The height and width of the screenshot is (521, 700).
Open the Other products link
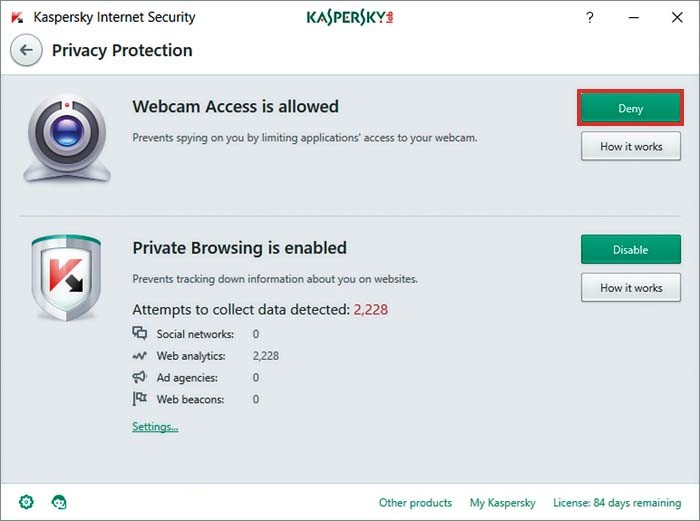[x=415, y=503]
